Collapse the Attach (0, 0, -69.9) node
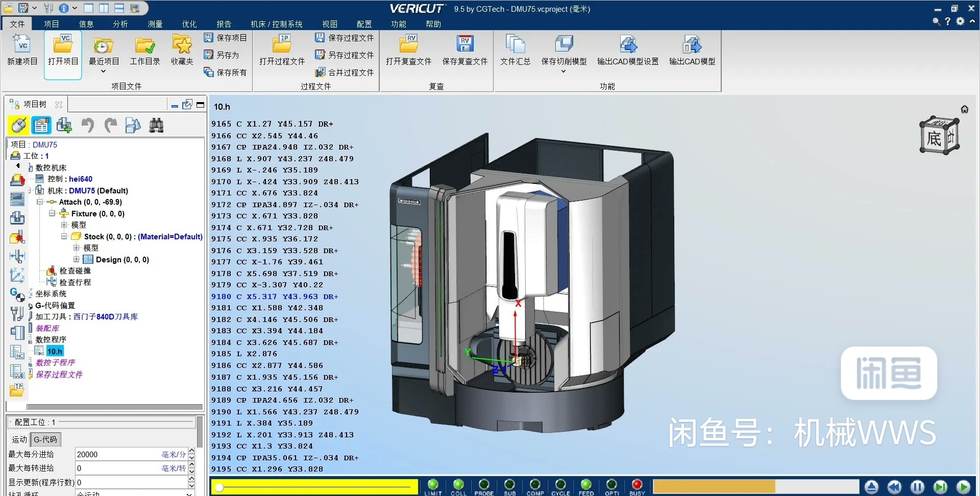The height and width of the screenshot is (496, 980). pos(40,202)
